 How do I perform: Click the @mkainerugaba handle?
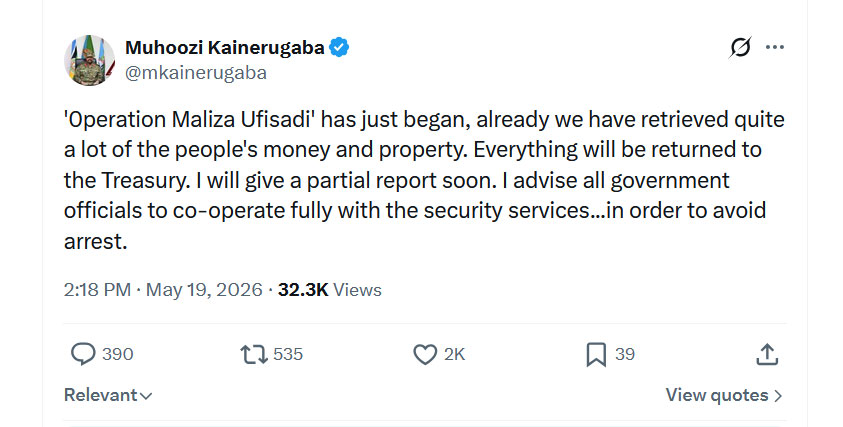coord(196,73)
